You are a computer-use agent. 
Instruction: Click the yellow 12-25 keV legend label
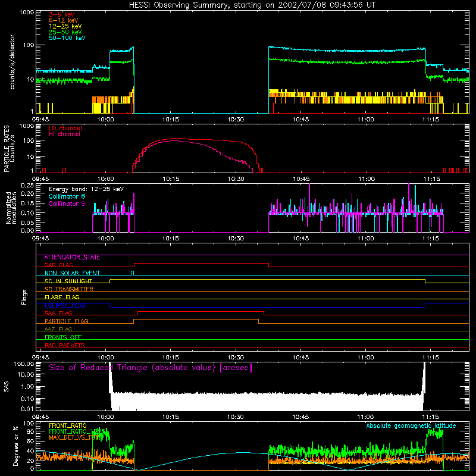click(x=65, y=26)
